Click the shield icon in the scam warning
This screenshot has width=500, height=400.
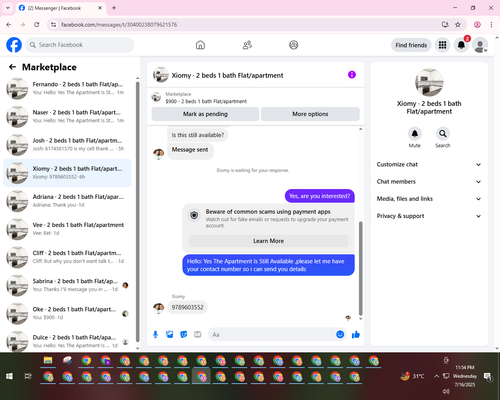(194, 215)
